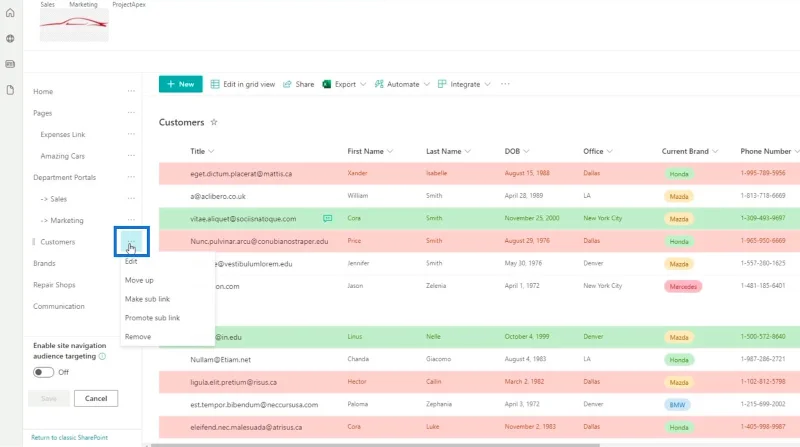Screen dimensions: 800x447
Task: Click Edit in grid view
Action: pos(243,84)
